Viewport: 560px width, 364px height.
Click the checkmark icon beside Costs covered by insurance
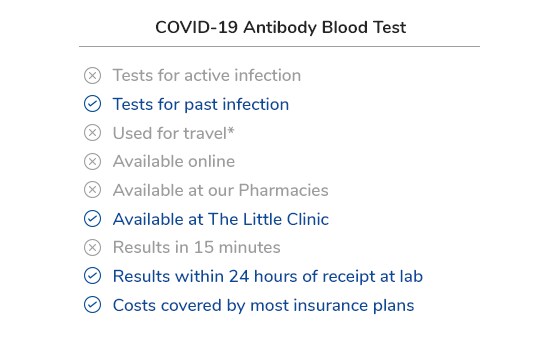click(92, 305)
